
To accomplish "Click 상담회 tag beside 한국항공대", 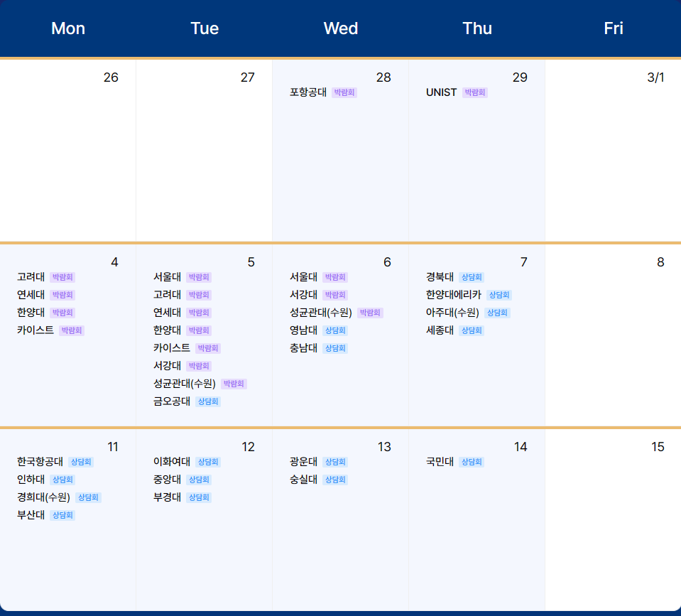I will (81, 462).
